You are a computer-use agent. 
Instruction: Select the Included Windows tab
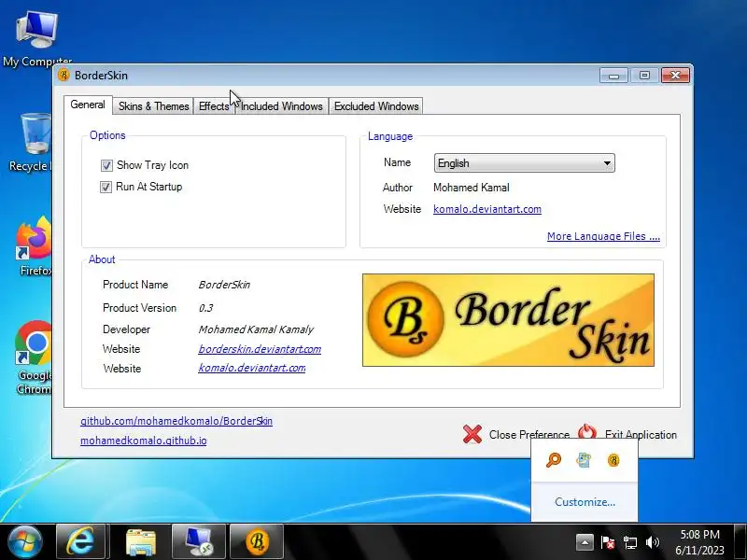(x=281, y=105)
